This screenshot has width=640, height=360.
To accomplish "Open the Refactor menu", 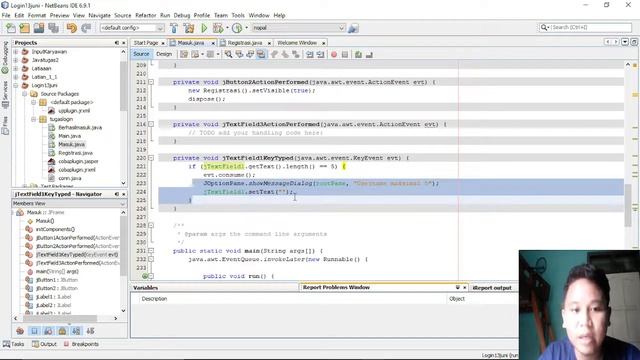I will [145, 15].
